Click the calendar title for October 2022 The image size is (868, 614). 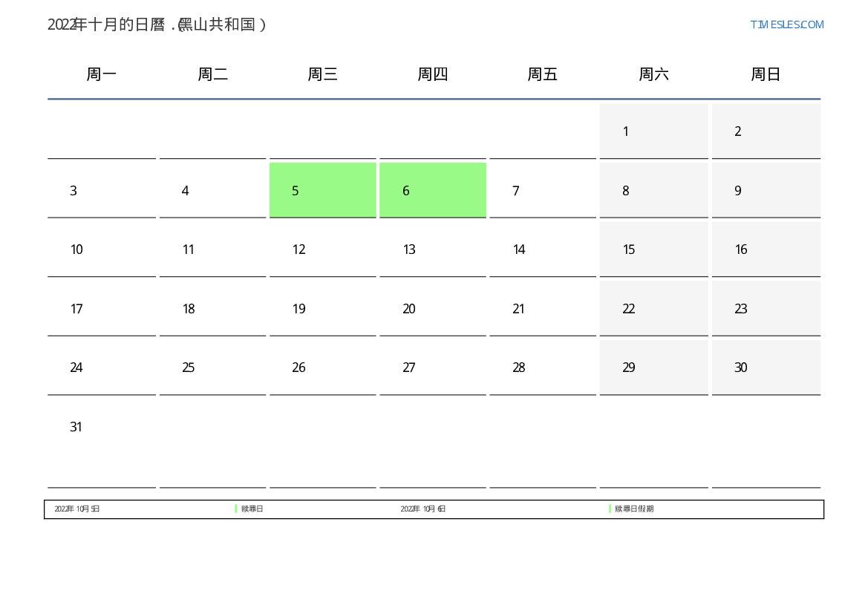point(157,25)
